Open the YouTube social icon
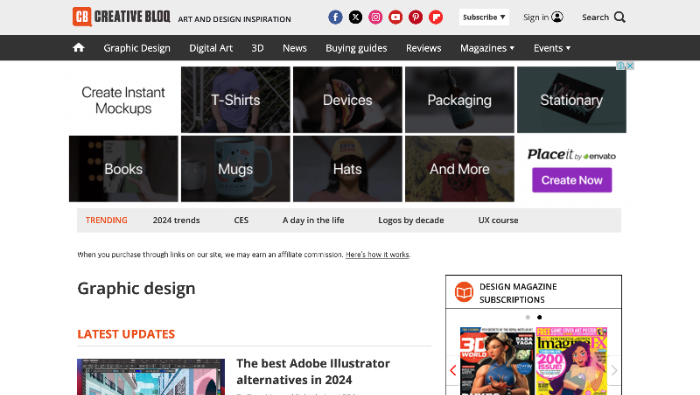 (396, 17)
